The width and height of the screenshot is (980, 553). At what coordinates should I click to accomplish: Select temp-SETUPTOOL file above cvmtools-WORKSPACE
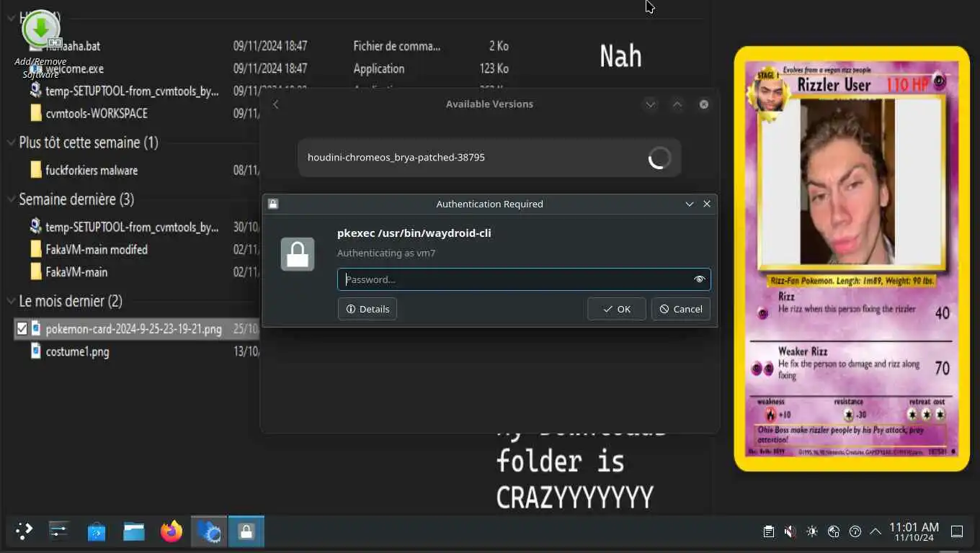132,91
